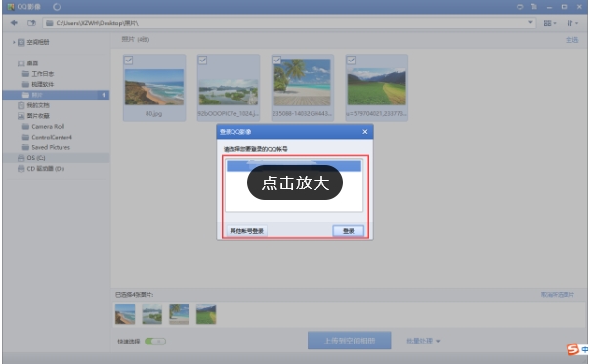Viewport: 589px width, 364px height.
Task: Go back with the left arrow button
Action: 14,23
